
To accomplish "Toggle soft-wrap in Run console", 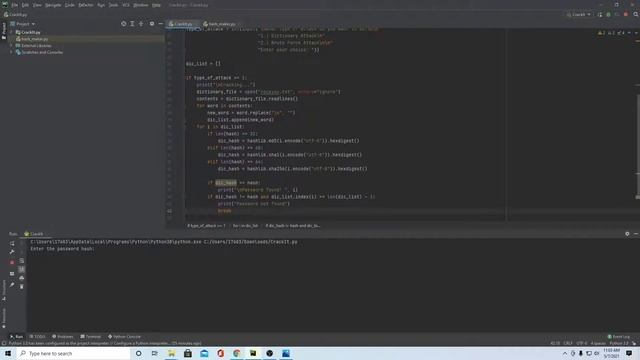I will [22, 261].
